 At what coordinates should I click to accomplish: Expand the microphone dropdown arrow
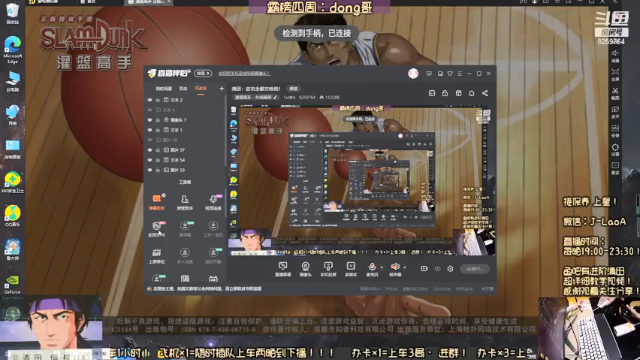point(382,268)
